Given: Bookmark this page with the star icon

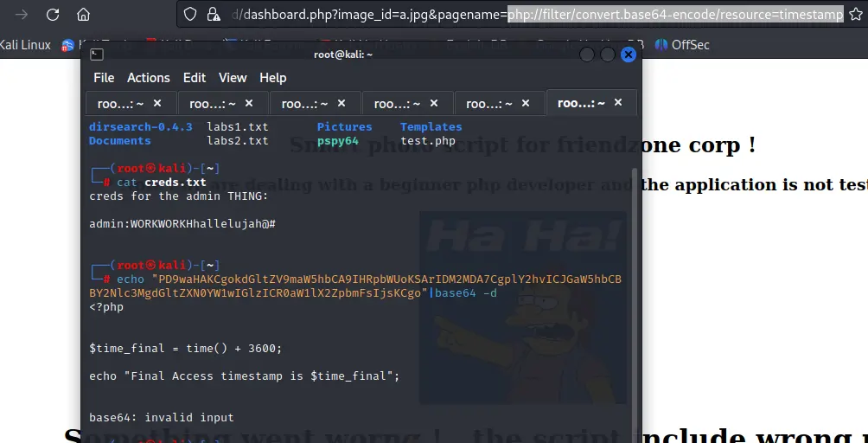Looking at the screenshot, I should click(x=857, y=15).
